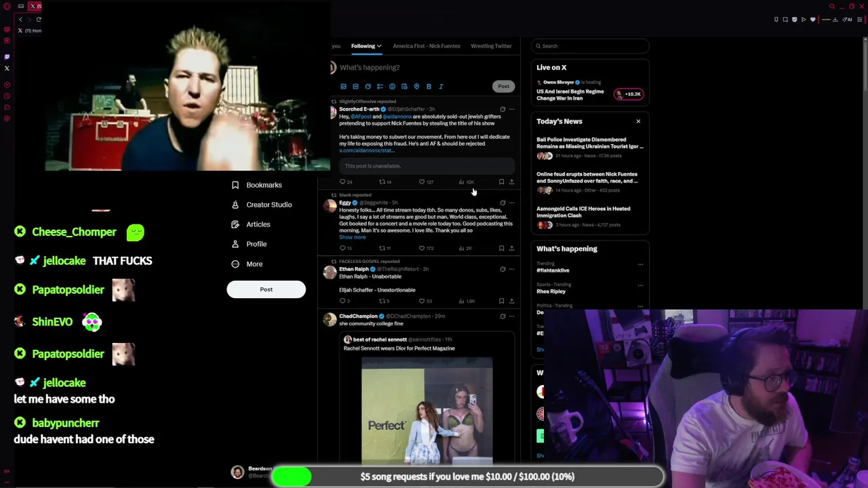Open Creator Studio in sidebar
Viewport: 868px width, 488px height.
pos(261,205)
